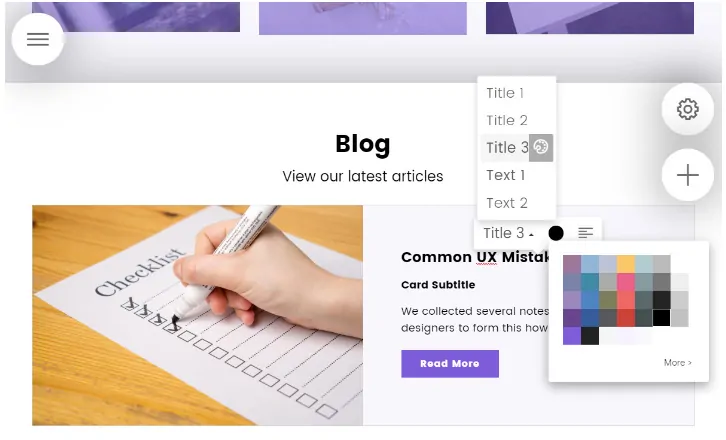
Task: Pick the pure black swatch in palette
Action: coord(661,318)
